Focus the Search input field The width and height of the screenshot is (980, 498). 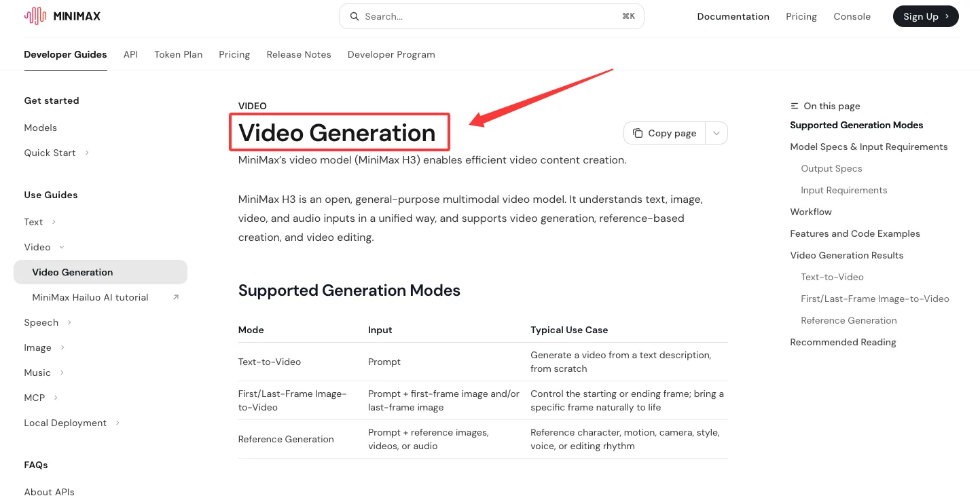[492, 16]
